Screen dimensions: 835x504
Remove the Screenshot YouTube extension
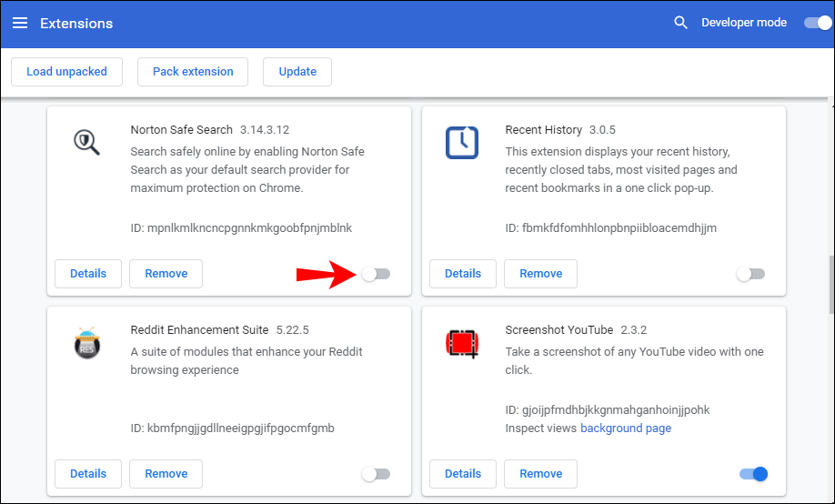tap(540, 474)
